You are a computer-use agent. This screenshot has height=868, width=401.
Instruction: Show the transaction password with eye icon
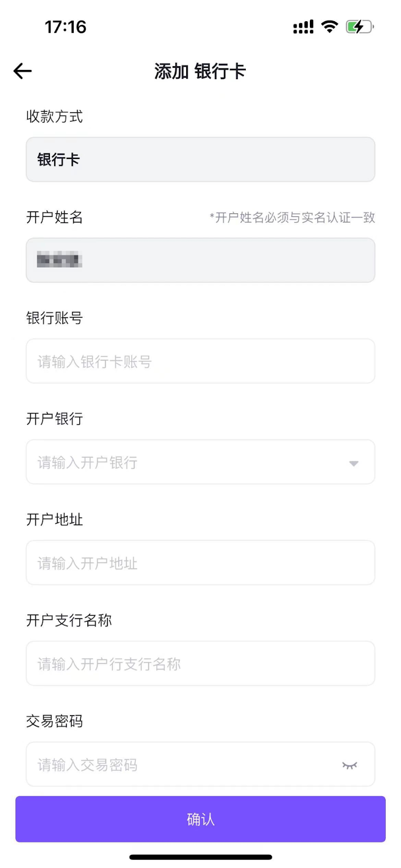349,765
